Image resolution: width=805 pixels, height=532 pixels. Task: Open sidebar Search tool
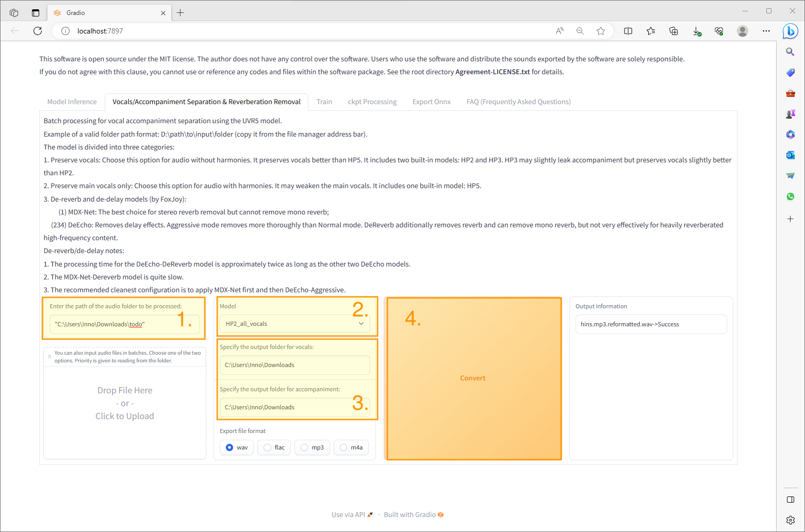pos(790,52)
